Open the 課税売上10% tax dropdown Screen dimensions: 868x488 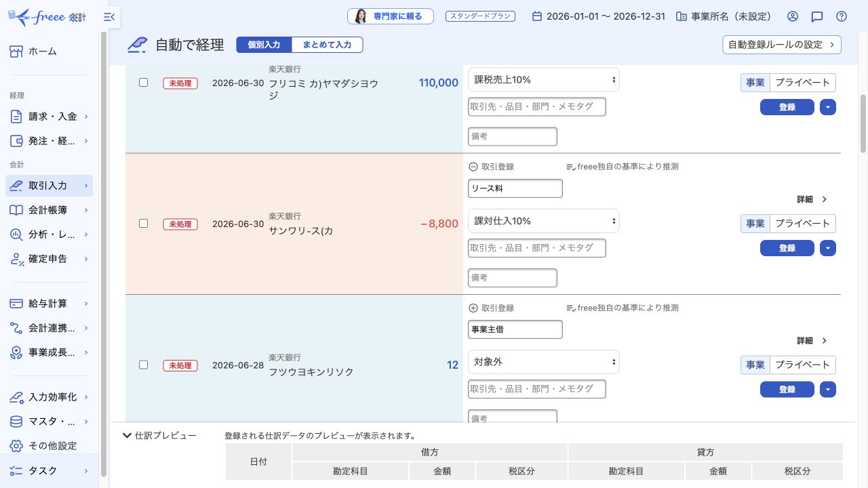point(544,80)
